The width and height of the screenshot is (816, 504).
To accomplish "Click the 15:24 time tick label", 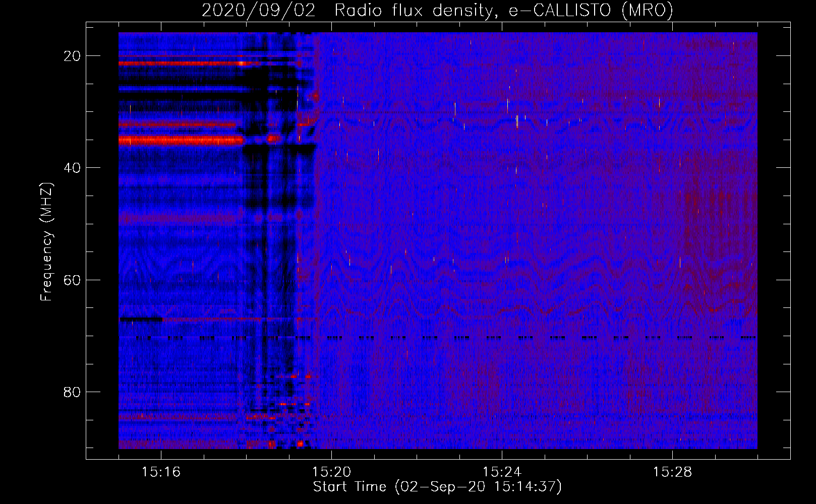I will point(502,472).
